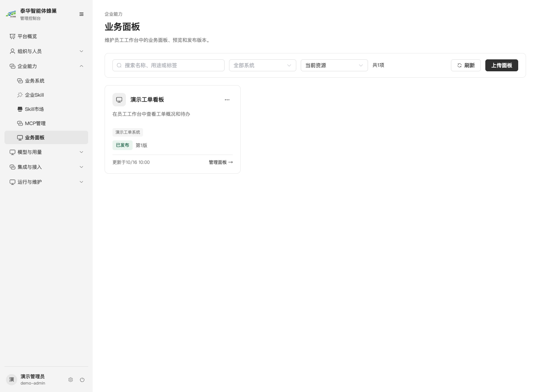Expand the 集成与接入 section chevron
Image resolution: width=538 pixels, height=392 pixels.
(81, 167)
